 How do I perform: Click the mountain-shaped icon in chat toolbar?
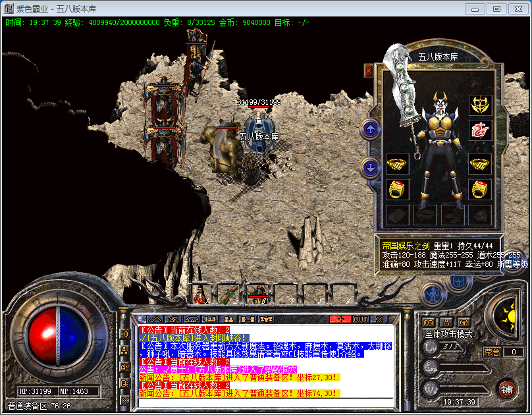(x=155, y=319)
